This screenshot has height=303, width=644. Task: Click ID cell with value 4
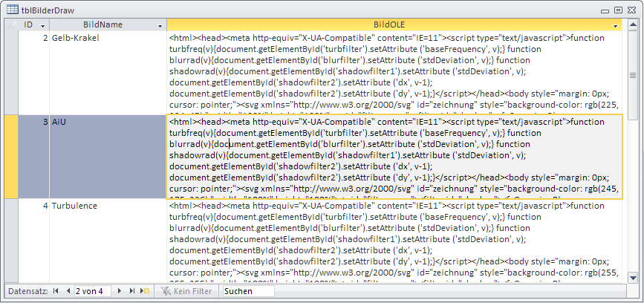coord(33,241)
